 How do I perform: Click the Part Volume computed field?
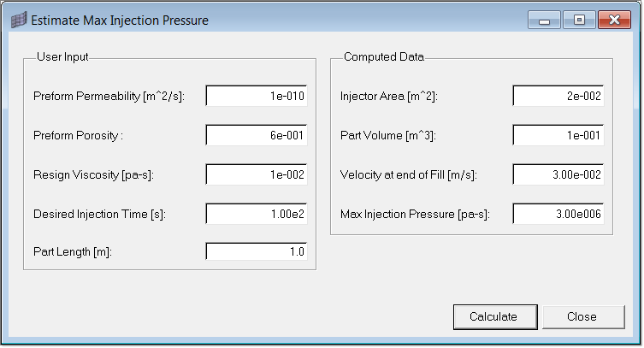(x=559, y=135)
